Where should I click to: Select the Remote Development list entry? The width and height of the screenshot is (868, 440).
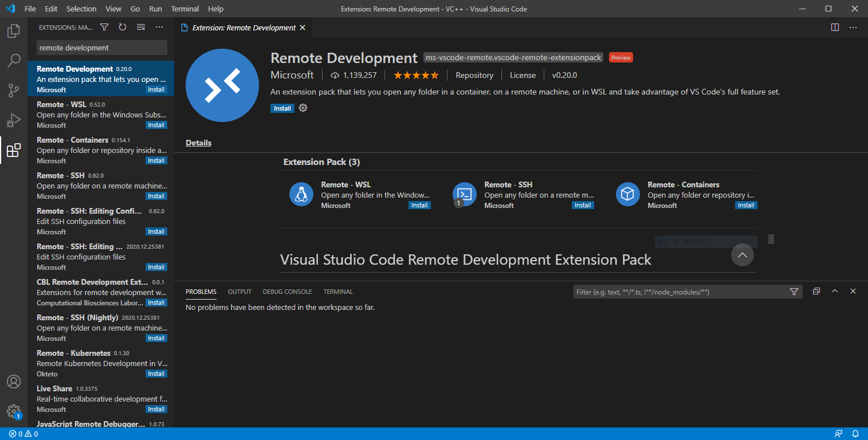click(x=101, y=79)
